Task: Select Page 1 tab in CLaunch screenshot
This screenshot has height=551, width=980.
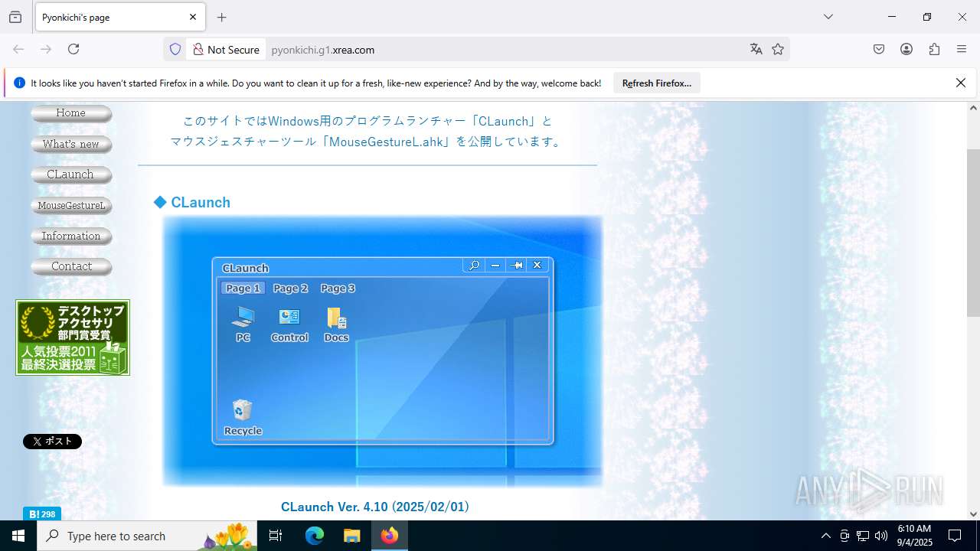Action: [x=243, y=289]
